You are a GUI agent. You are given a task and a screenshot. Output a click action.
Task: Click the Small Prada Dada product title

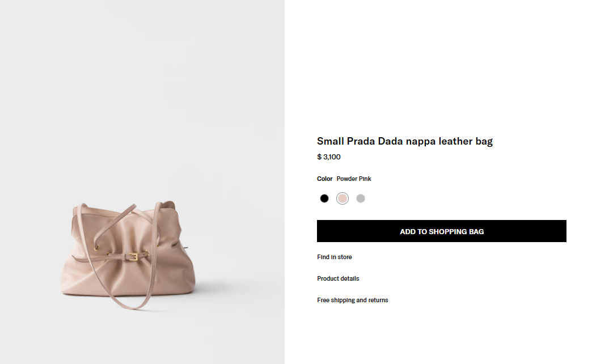404,141
